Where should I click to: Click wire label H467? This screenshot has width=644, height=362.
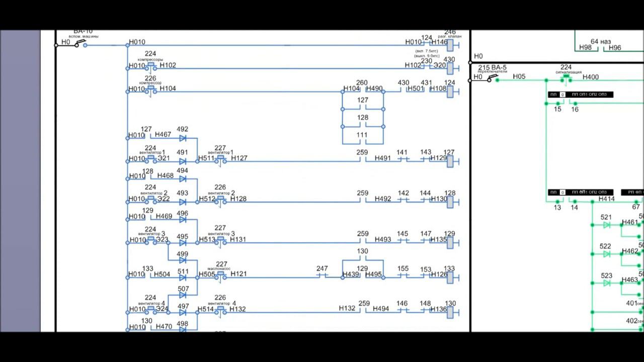pyautogui.click(x=163, y=135)
